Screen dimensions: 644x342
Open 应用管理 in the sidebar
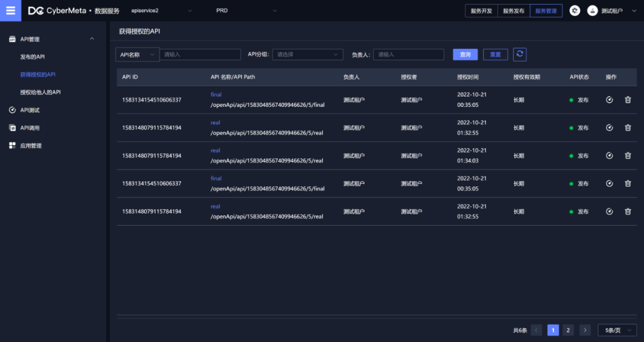(x=31, y=146)
